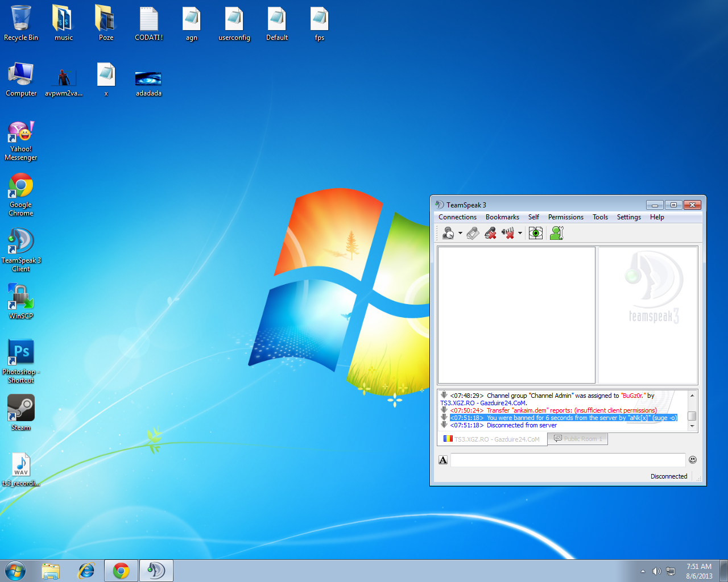Open the emoticon smiley picker
Viewport: 728px width, 582px height.
pos(693,460)
